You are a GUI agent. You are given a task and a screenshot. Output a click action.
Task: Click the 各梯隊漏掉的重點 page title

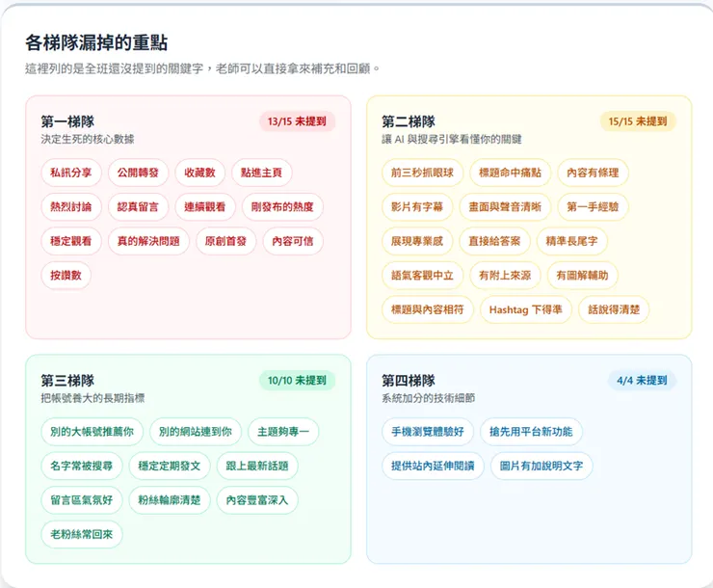(x=96, y=42)
